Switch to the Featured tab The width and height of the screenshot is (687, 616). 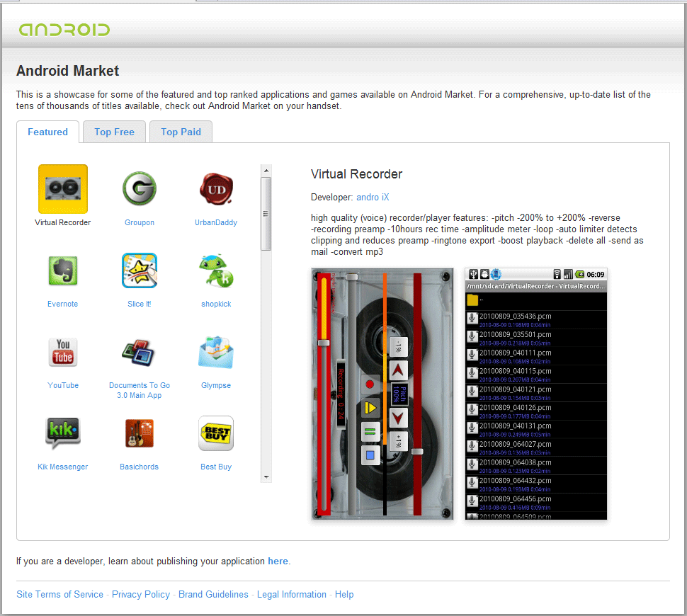tap(47, 132)
